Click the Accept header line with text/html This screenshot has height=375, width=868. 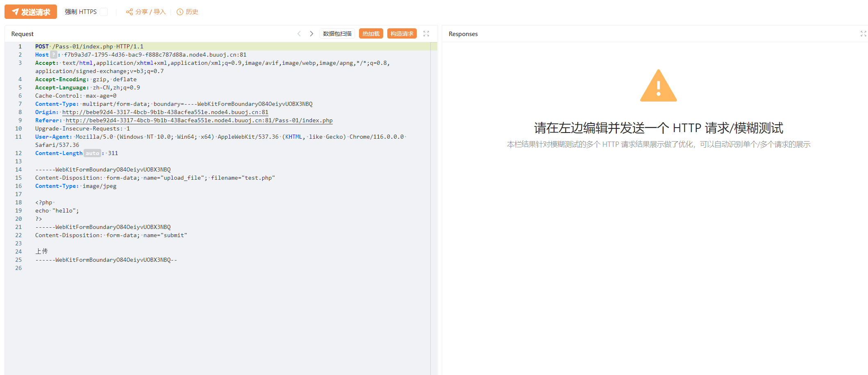212,67
